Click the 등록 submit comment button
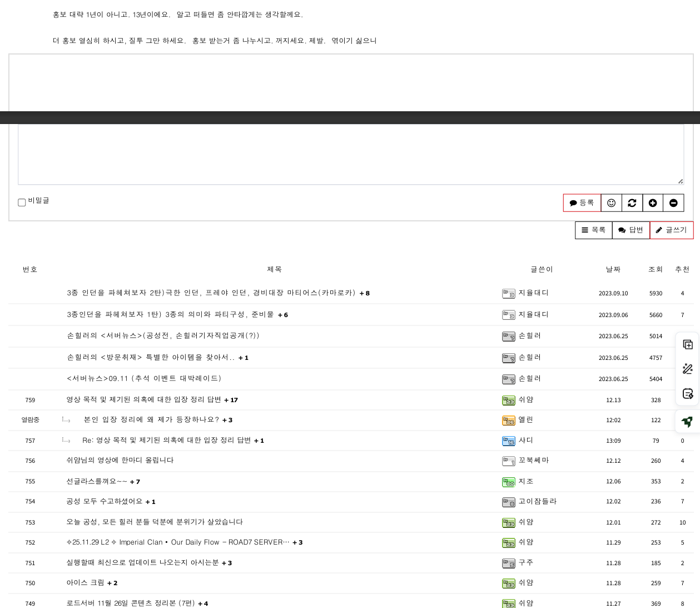This screenshot has height=608, width=700. click(x=582, y=203)
